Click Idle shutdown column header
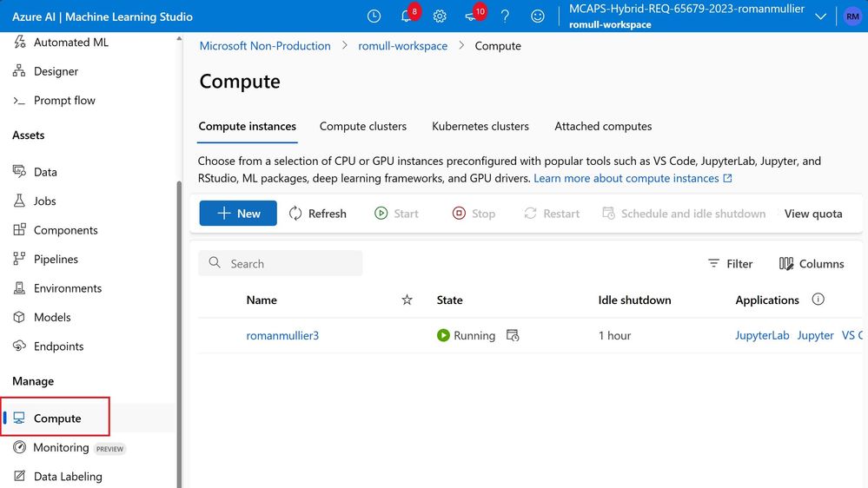 point(634,300)
